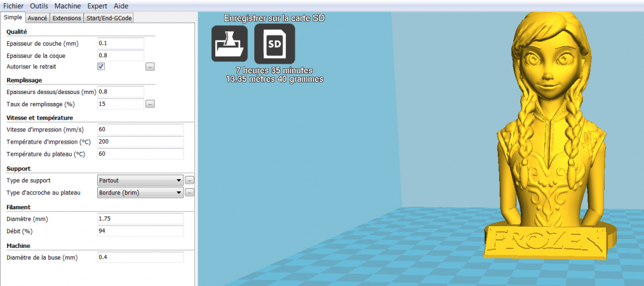The width and height of the screenshot is (644, 286).
Task: Switch to the Simple tab
Action: point(13,17)
